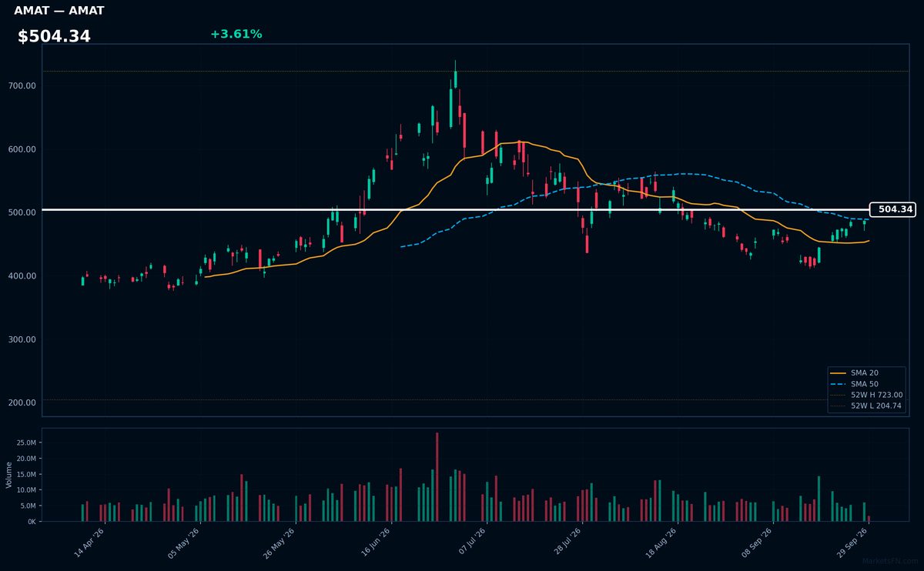Screen dimensions: 924x571
Task: Click the +3.61% change percentage
Action: point(236,34)
